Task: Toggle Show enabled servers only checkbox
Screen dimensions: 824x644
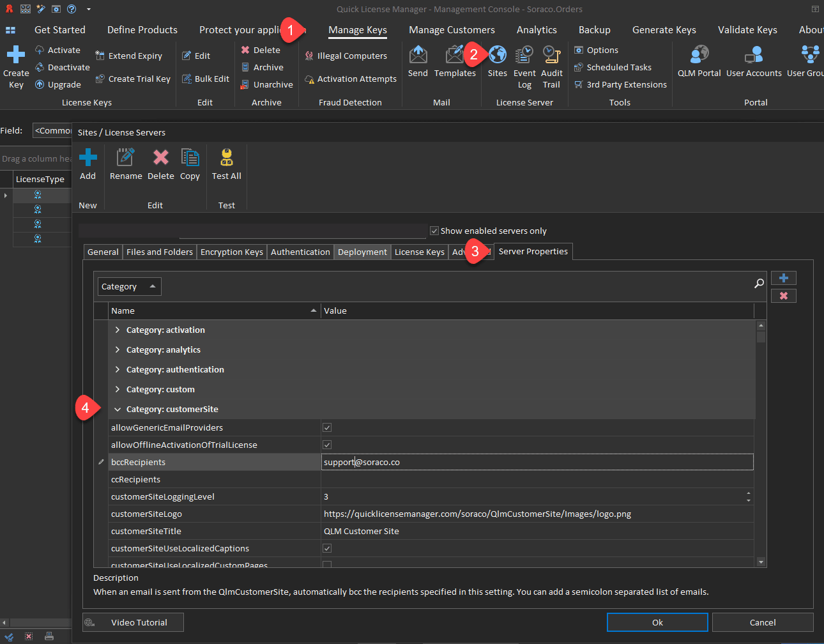Action: click(x=434, y=231)
